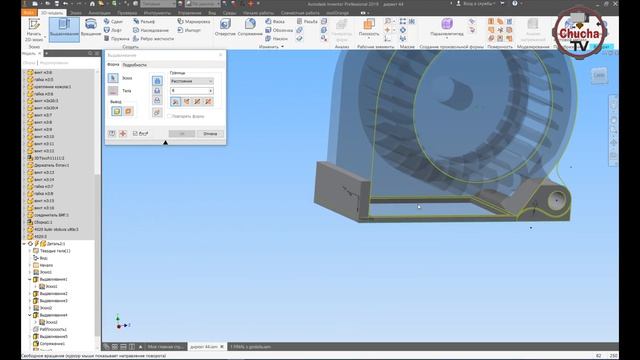
Task: Click the Импорт (Import) tool
Action: (189, 30)
